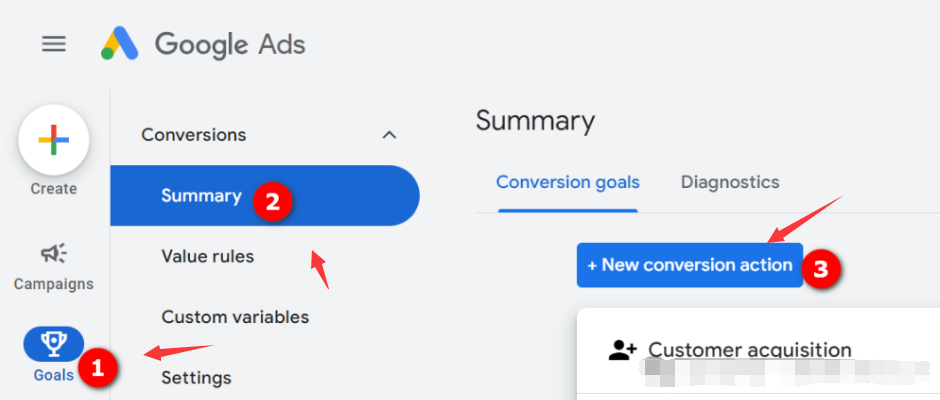The height and width of the screenshot is (400, 940).
Task: Open Campaigns via the megaphone icon
Action: coord(54,254)
